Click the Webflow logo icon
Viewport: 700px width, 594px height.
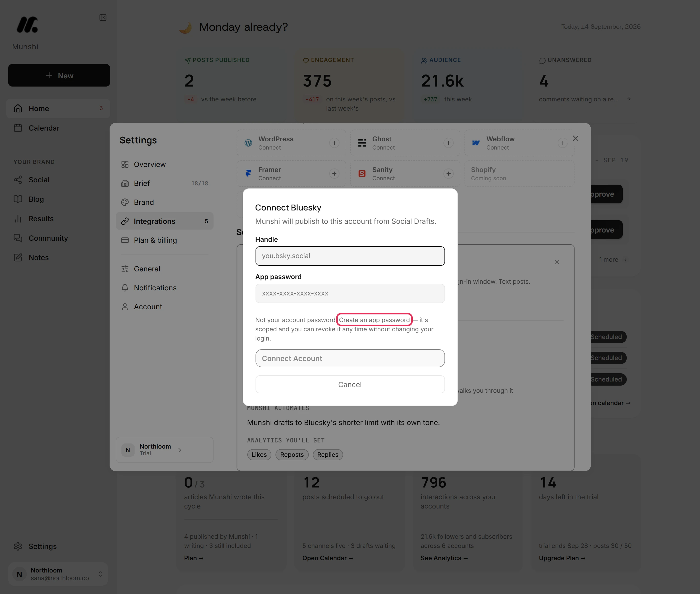pyautogui.click(x=476, y=143)
